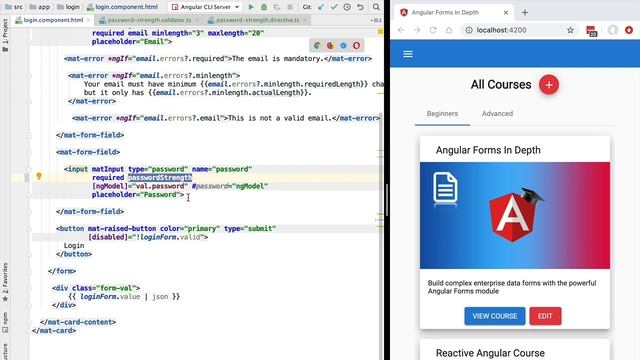
Task: Click the closing </mat-card-content> tag
Action: click(78, 322)
